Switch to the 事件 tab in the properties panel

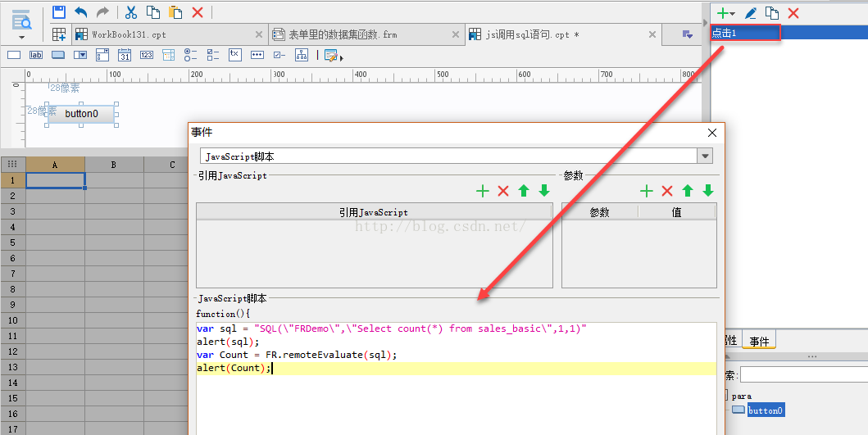759,342
